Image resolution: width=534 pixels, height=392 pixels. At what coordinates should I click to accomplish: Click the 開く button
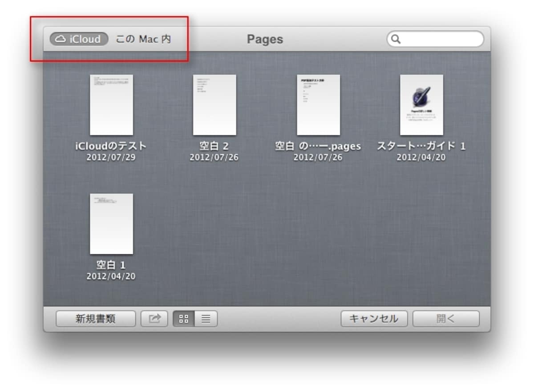(x=446, y=319)
